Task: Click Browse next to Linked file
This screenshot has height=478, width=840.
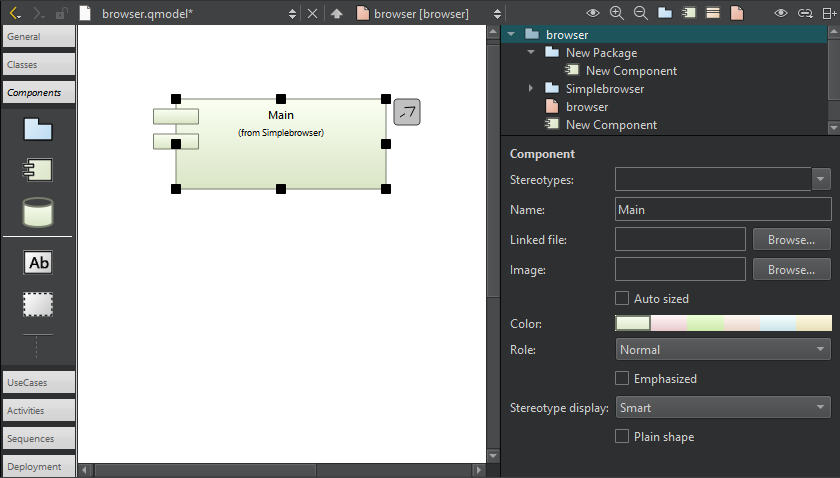Action: coord(791,240)
